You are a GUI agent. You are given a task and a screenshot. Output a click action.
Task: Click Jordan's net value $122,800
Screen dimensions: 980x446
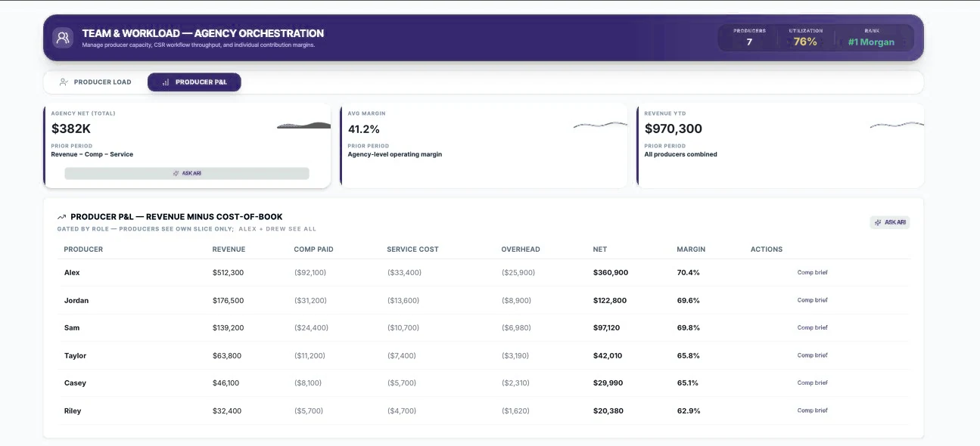tap(610, 300)
